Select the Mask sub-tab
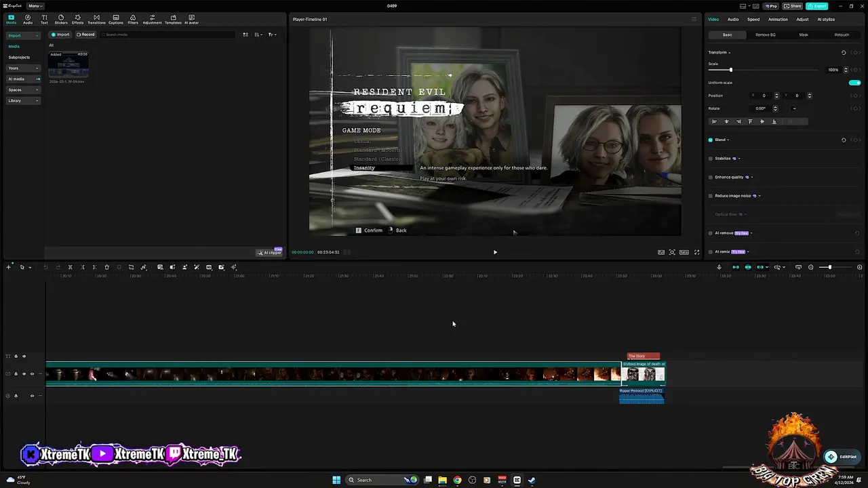 coord(804,35)
